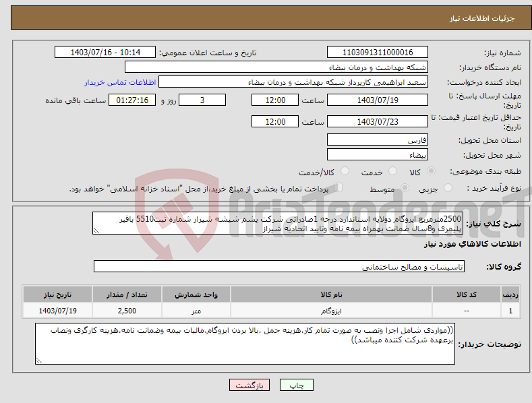Click the goods group field تاسیسات و مصالح ساختمانی
Viewport: 532px width, 403px height.
click(x=279, y=267)
